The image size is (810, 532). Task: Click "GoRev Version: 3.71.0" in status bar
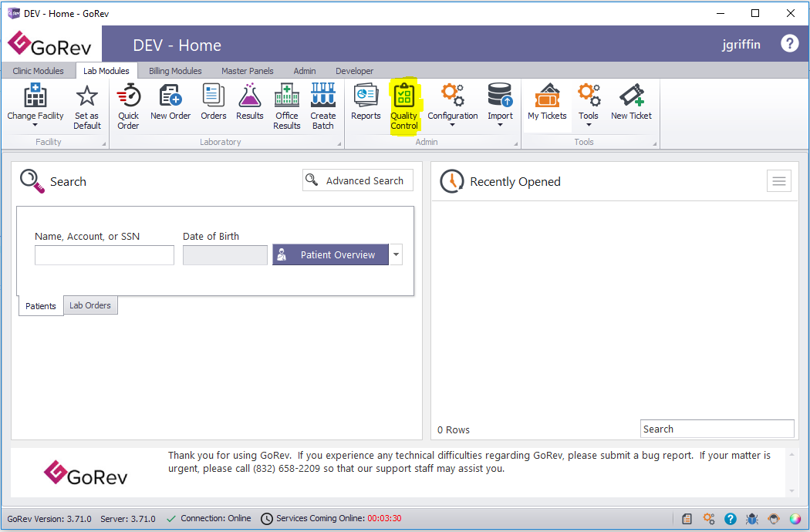coord(49,519)
